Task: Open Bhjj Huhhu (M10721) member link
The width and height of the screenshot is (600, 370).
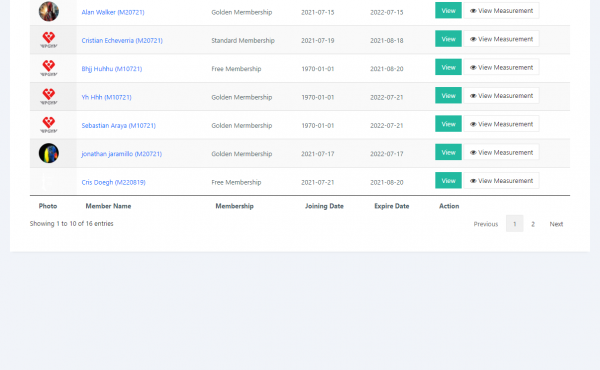Action: pyautogui.click(x=112, y=69)
